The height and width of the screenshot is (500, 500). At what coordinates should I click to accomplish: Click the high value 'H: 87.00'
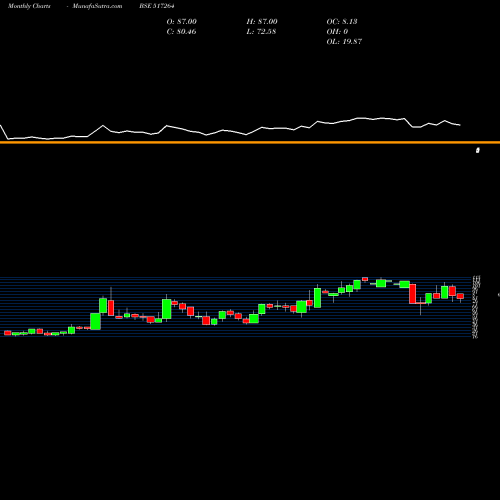point(262,22)
